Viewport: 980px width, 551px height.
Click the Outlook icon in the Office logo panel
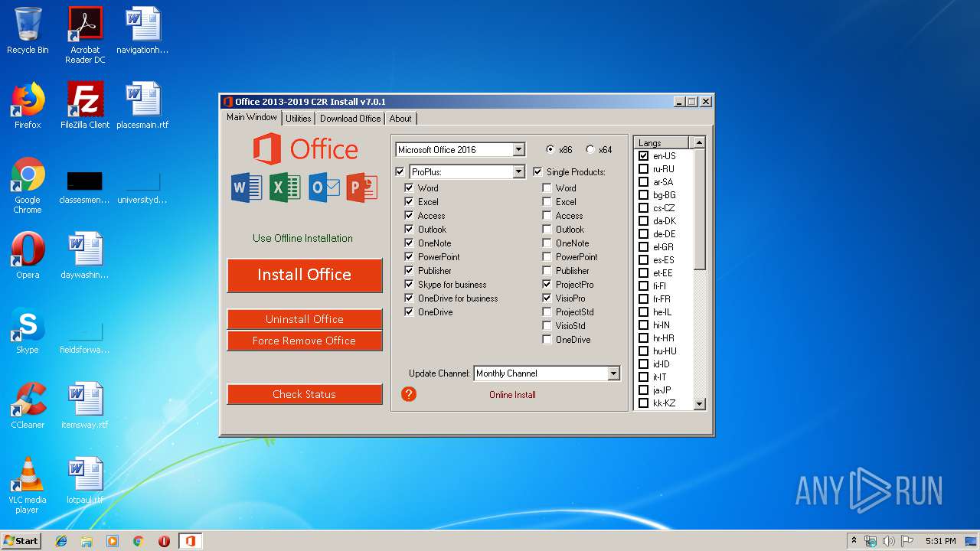324,187
